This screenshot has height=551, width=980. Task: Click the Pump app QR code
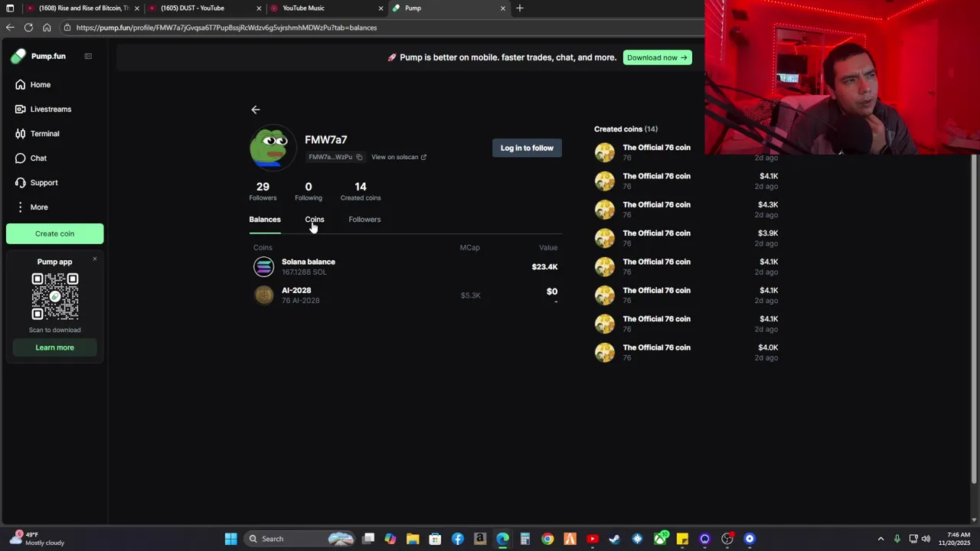(x=54, y=297)
